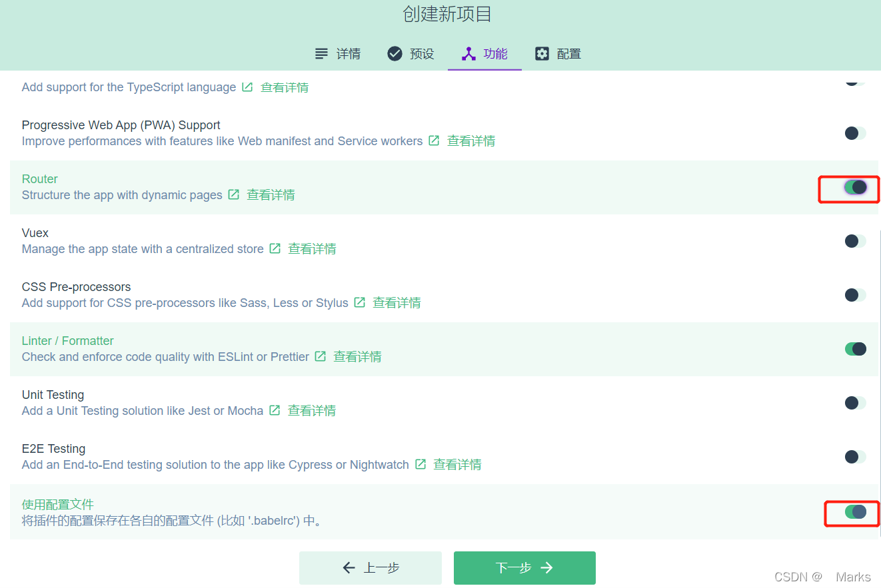Open 查看详情 for Linter / Formatter
This screenshot has width=881, height=588.
(358, 357)
